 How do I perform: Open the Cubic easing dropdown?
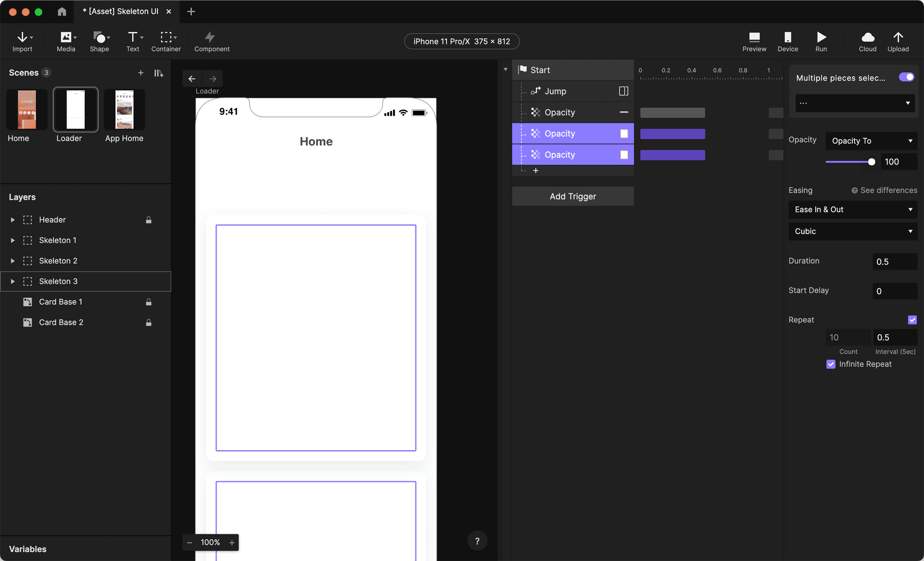[853, 231]
